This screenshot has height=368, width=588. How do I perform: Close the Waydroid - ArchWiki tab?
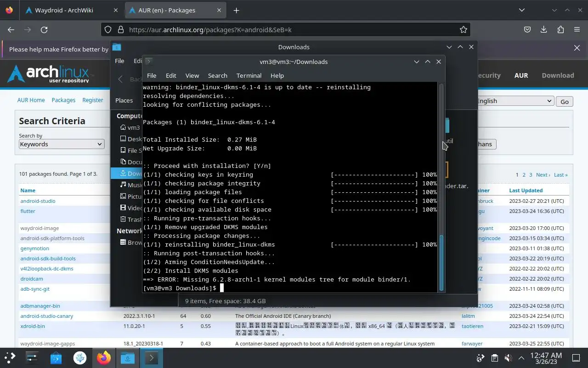(x=115, y=10)
